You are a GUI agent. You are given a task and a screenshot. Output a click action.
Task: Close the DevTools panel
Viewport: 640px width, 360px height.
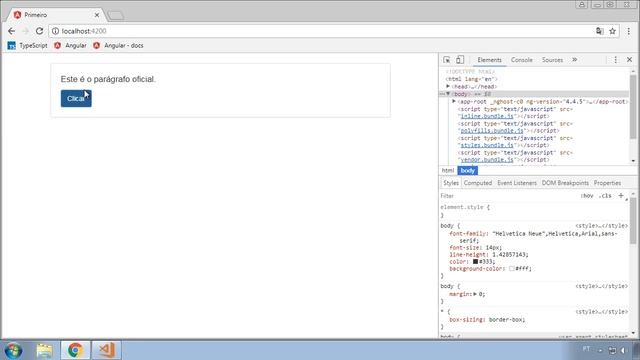(629, 60)
